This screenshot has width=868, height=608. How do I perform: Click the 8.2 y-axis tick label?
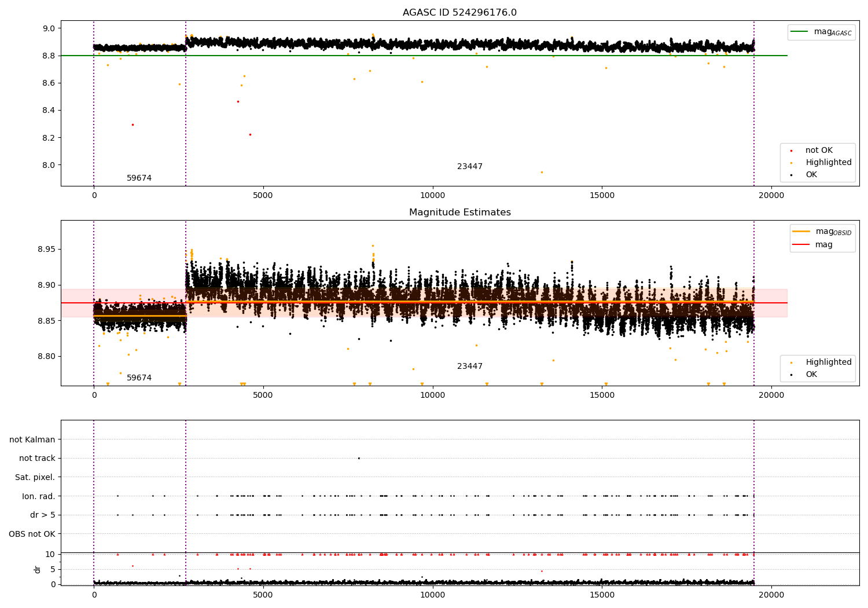(49, 138)
